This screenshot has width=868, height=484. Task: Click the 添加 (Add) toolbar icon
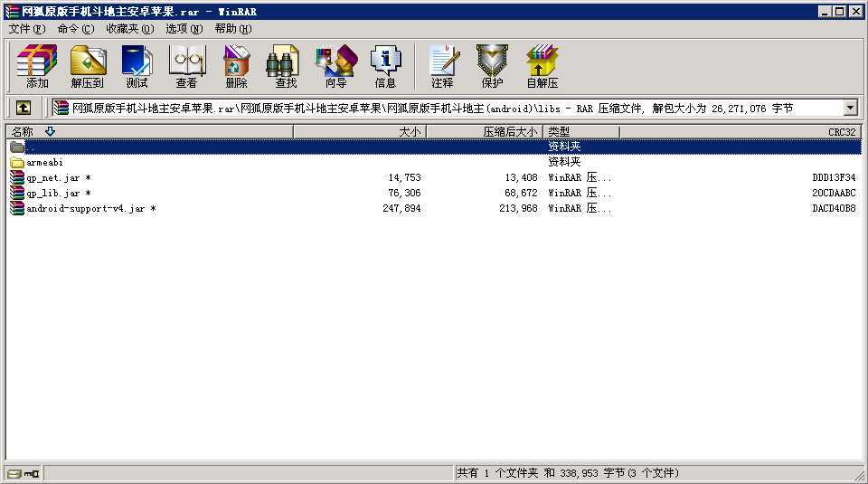tap(37, 67)
